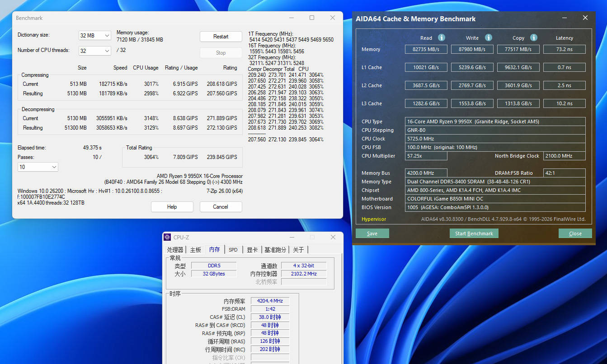The width and height of the screenshot is (607, 364).
Task: Click Restart in the 7-Zip Benchmark
Action: point(221,37)
